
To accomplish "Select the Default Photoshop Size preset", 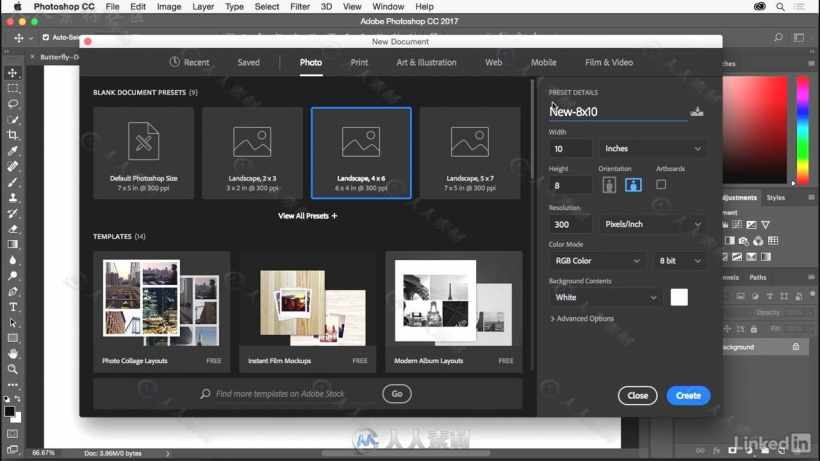I will [x=143, y=153].
